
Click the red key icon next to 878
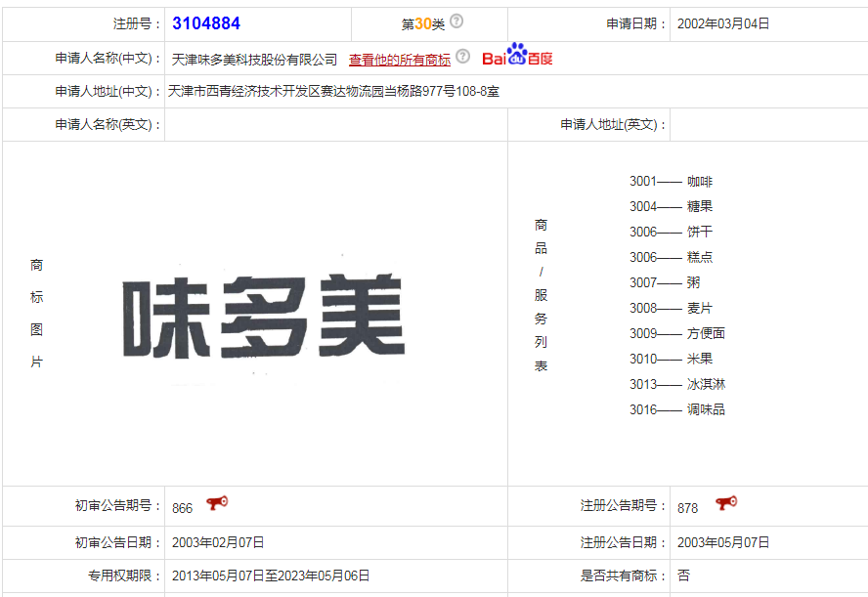click(x=726, y=504)
